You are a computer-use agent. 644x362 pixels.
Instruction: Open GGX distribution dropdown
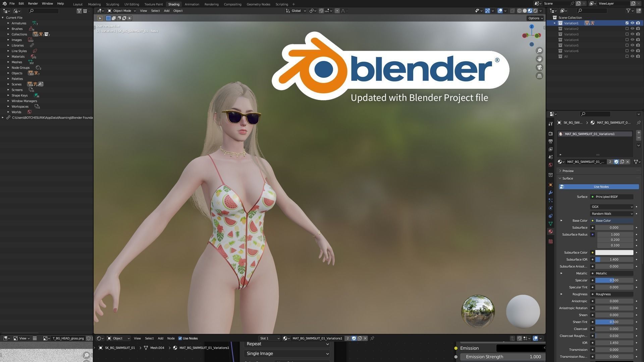pos(611,207)
